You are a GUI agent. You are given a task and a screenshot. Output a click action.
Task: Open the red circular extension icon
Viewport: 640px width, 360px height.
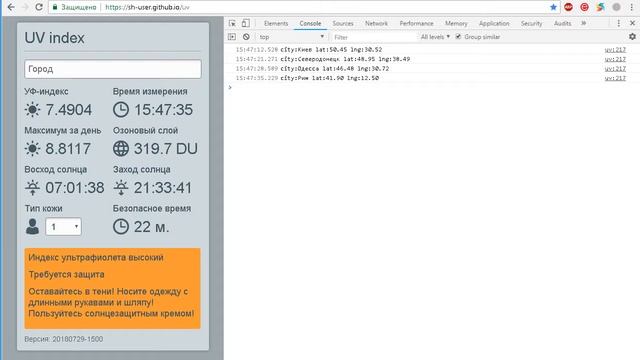tap(584, 7)
